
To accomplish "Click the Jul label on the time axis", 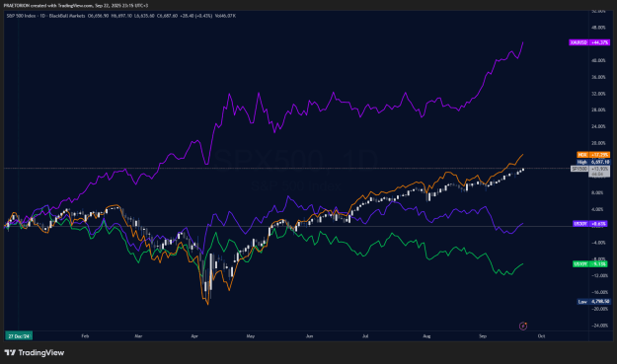I will (x=365, y=336).
